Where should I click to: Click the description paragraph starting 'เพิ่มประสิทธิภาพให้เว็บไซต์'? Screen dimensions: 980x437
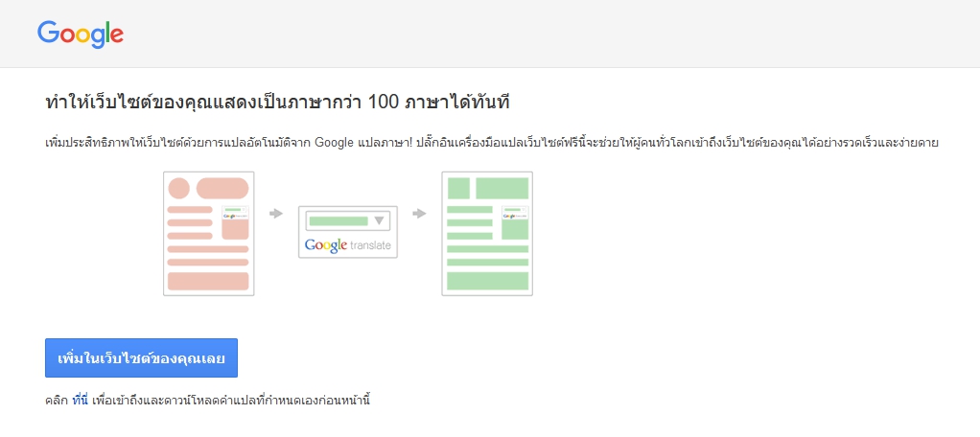click(x=493, y=143)
